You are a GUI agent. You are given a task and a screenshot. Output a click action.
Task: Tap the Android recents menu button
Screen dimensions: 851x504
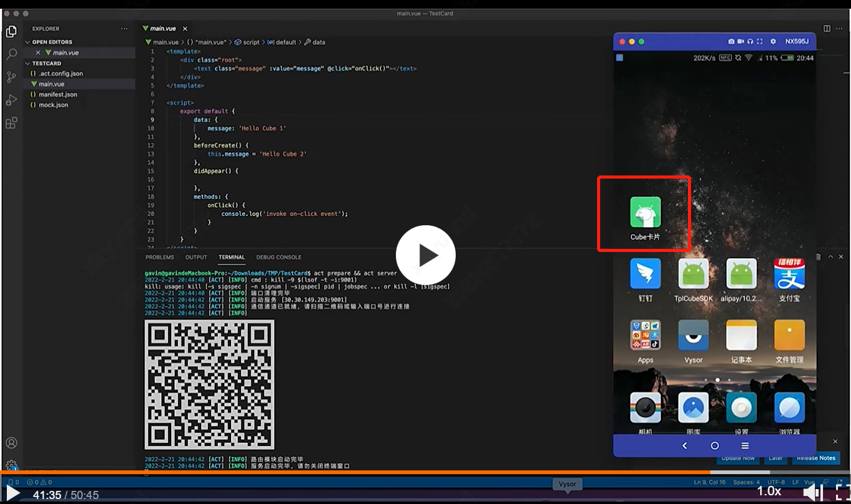click(x=745, y=446)
